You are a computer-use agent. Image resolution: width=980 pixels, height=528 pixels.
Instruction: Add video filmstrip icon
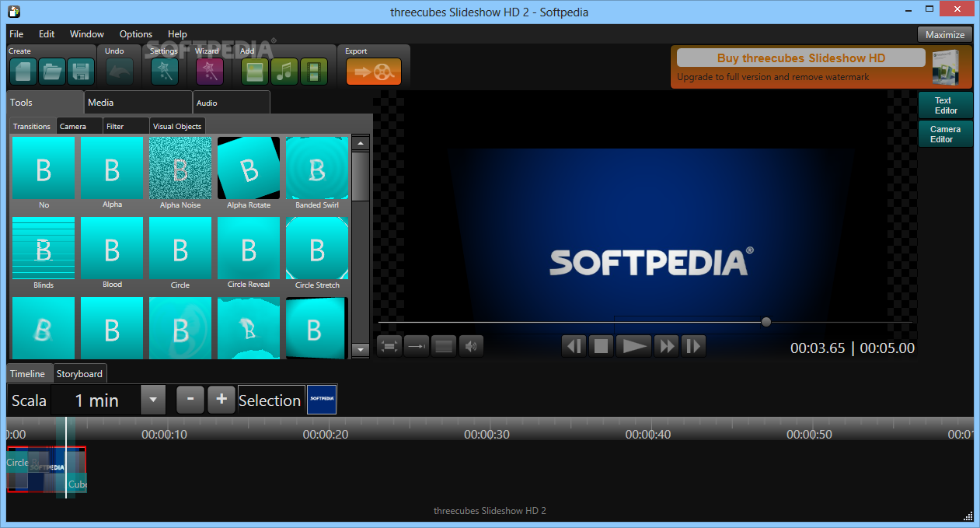point(314,72)
